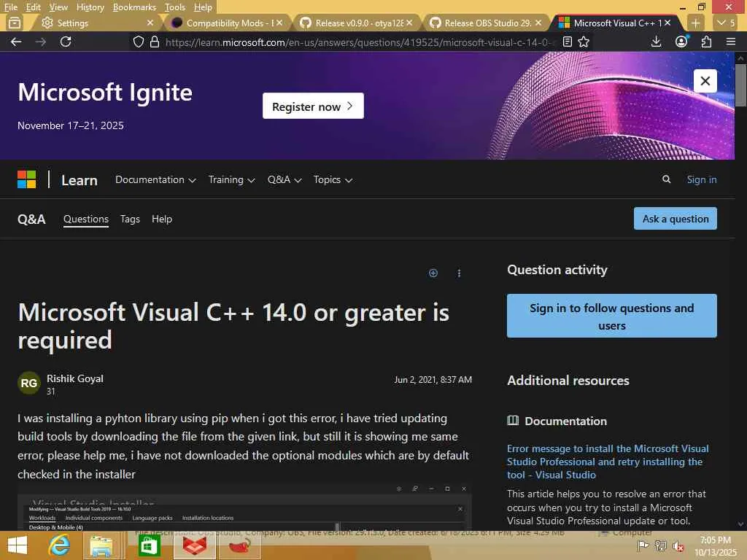The width and height of the screenshot is (747, 560).
Task: Open the tracking protection shield icon
Action: coord(138,42)
